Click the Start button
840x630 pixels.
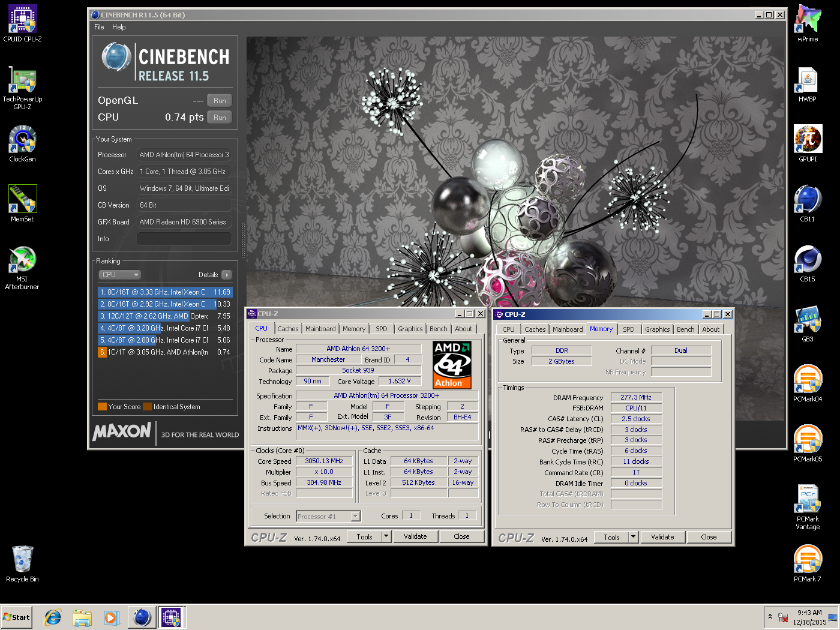[16, 617]
